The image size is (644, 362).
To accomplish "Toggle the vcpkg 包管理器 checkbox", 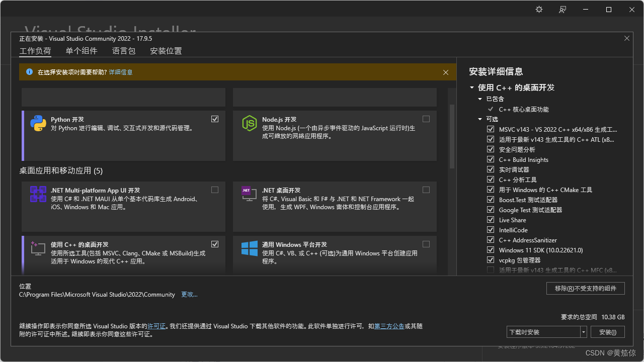I will 491,260.
